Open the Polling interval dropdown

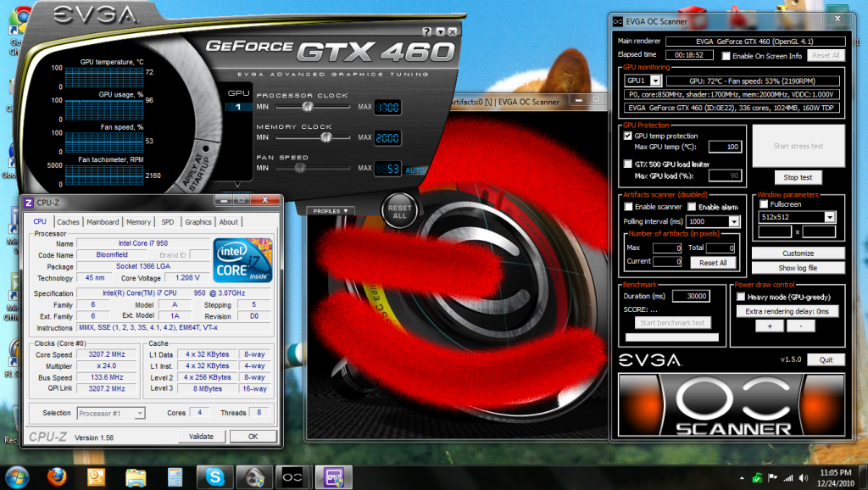[x=734, y=221]
